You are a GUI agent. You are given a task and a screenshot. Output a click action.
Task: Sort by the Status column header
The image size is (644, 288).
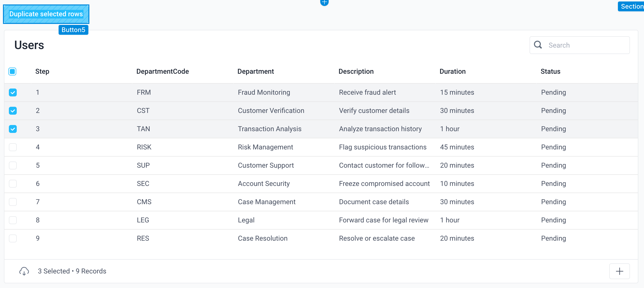tap(550, 71)
